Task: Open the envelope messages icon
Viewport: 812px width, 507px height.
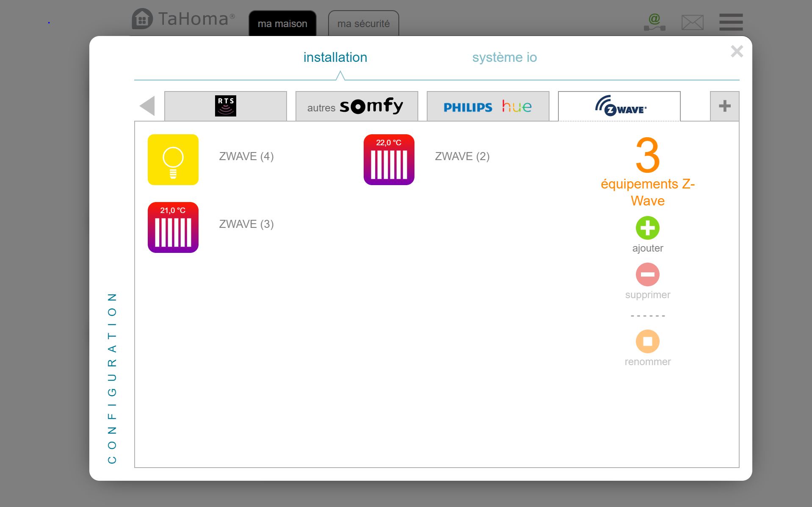Action: click(692, 22)
